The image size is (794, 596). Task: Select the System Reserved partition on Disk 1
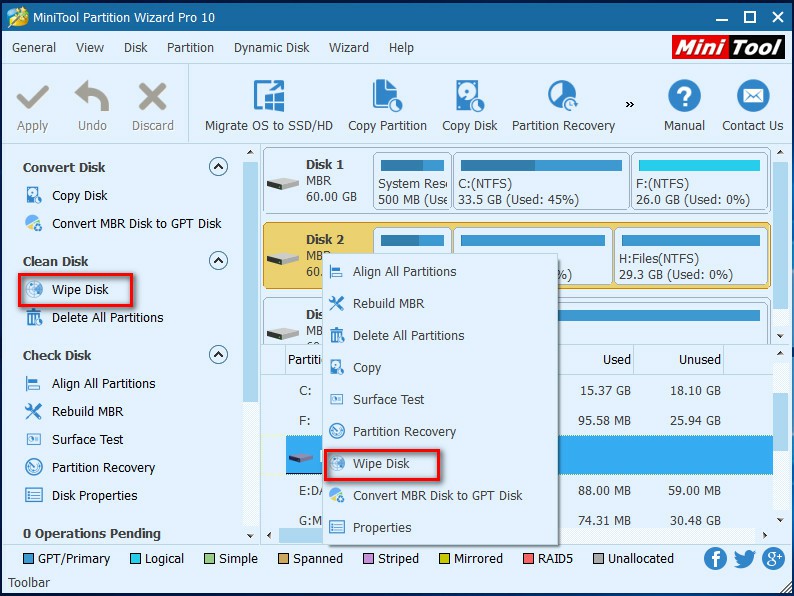click(x=412, y=181)
